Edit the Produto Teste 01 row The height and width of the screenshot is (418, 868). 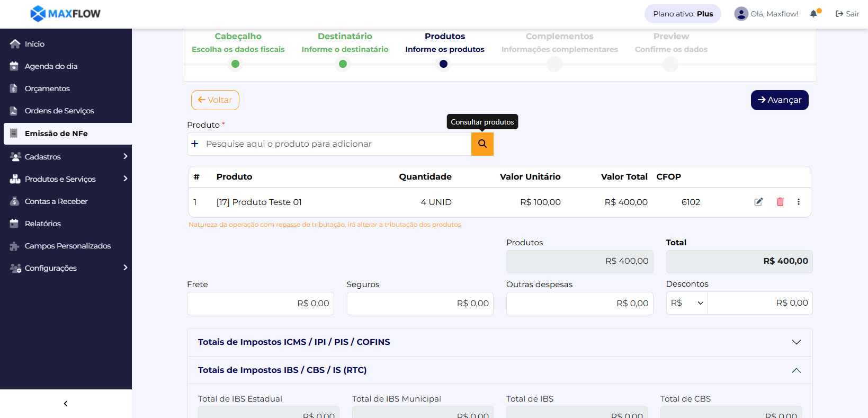tap(758, 202)
